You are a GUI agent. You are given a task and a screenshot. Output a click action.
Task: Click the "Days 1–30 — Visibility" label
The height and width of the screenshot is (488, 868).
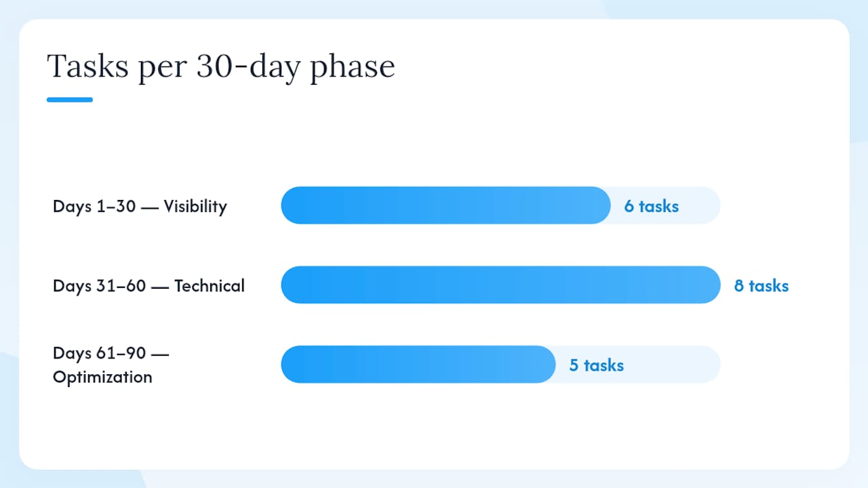(x=140, y=206)
